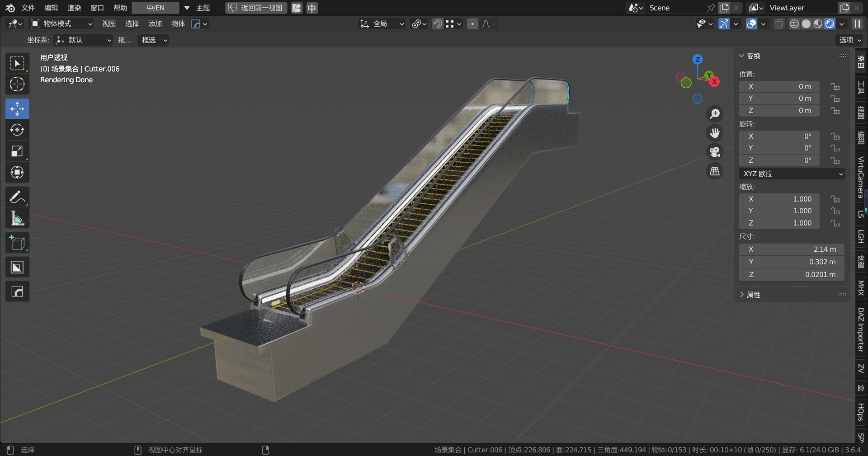The height and width of the screenshot is (456, 868).
Task: Open the DAZ Importer sidebar tab
Action: pos(861,330)
